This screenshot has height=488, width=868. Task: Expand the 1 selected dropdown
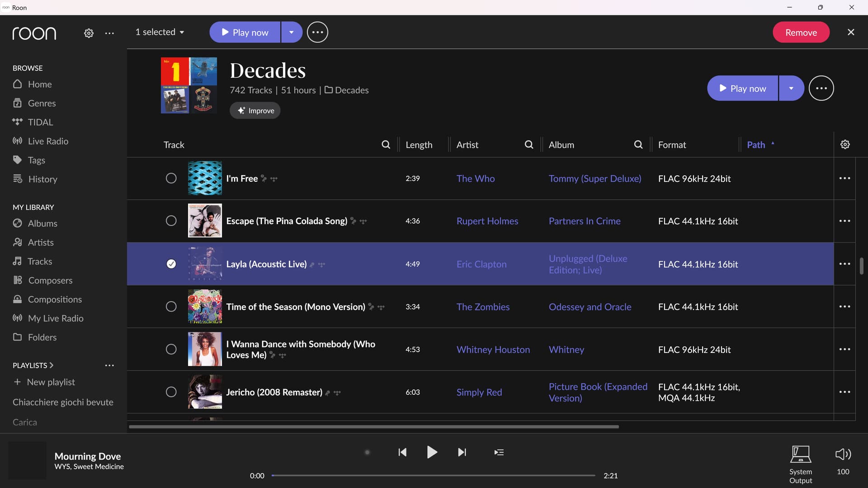click(x=160, y=32)
